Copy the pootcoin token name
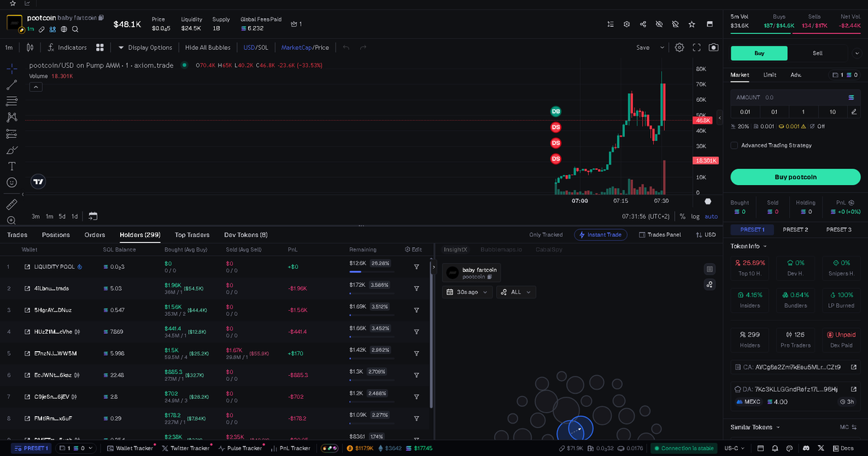868x456 pixels. tap(101, 17)
